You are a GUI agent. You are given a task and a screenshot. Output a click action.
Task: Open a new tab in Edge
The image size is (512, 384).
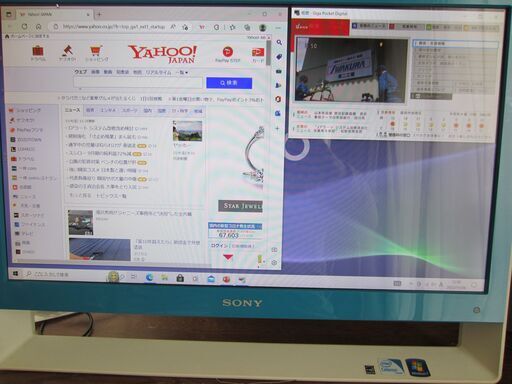click(x=99, y=14)
